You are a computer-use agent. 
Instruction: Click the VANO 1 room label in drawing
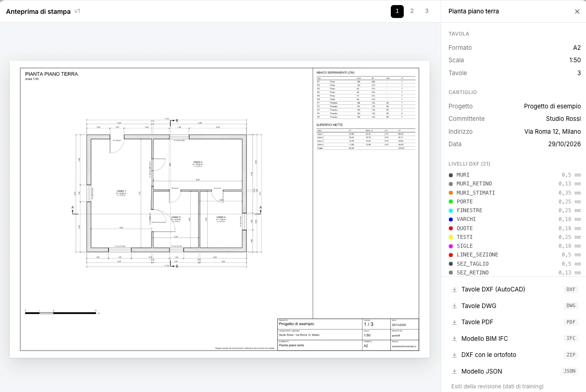pos(121,191)
